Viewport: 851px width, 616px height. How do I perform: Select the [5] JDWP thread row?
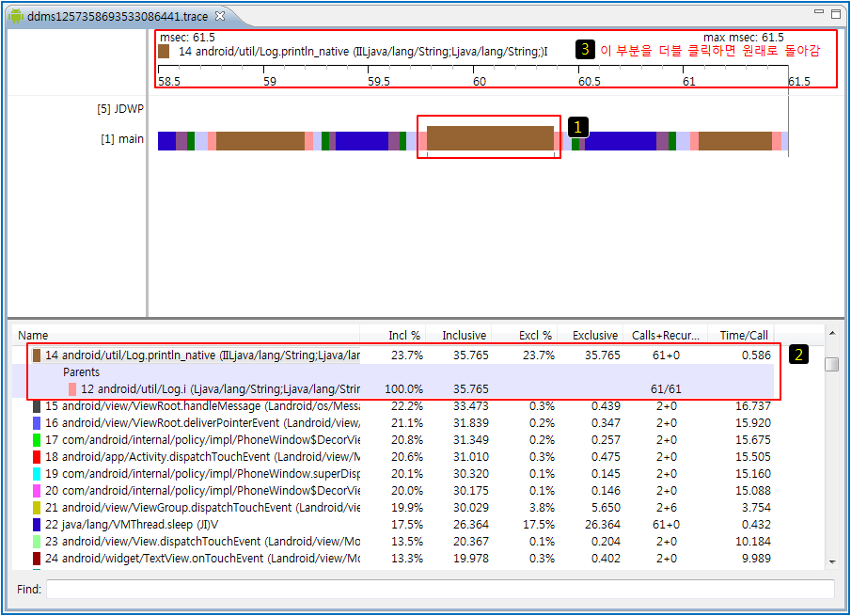tap(120, 108)
